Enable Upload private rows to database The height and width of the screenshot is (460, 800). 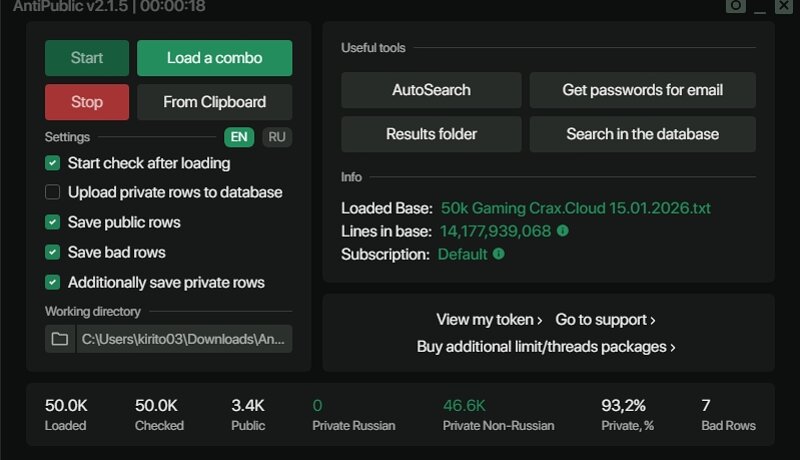[53, 192]
